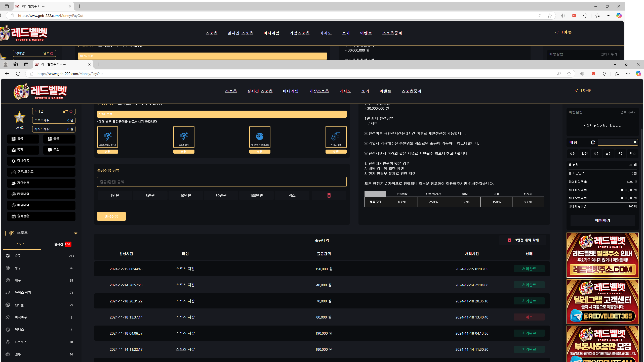Open 베팅내역 betting history

41,205
